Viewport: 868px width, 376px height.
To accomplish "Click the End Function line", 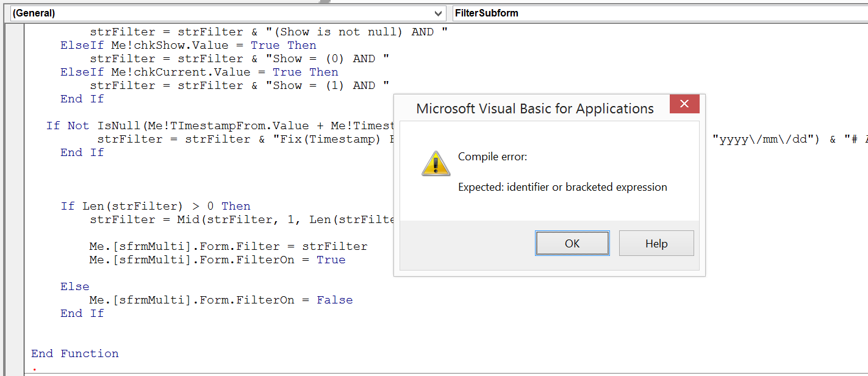I will click(74, 353).
